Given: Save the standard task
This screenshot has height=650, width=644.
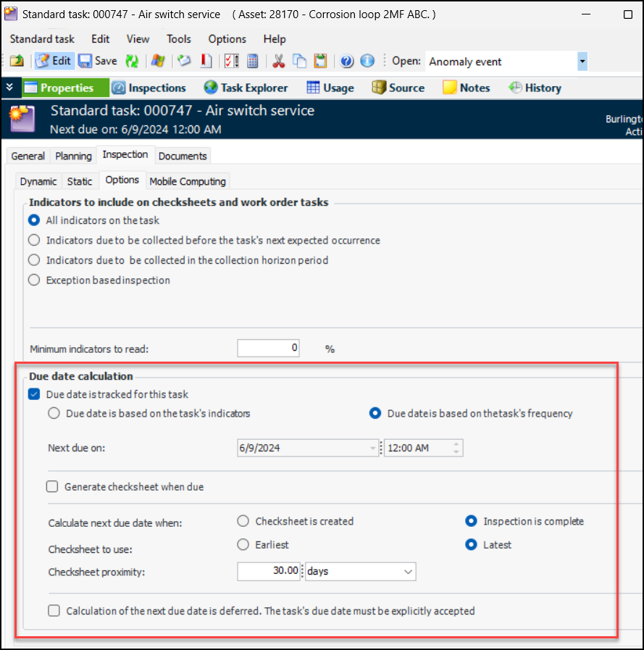Looking at the screenshot, I should coord(98,61).
